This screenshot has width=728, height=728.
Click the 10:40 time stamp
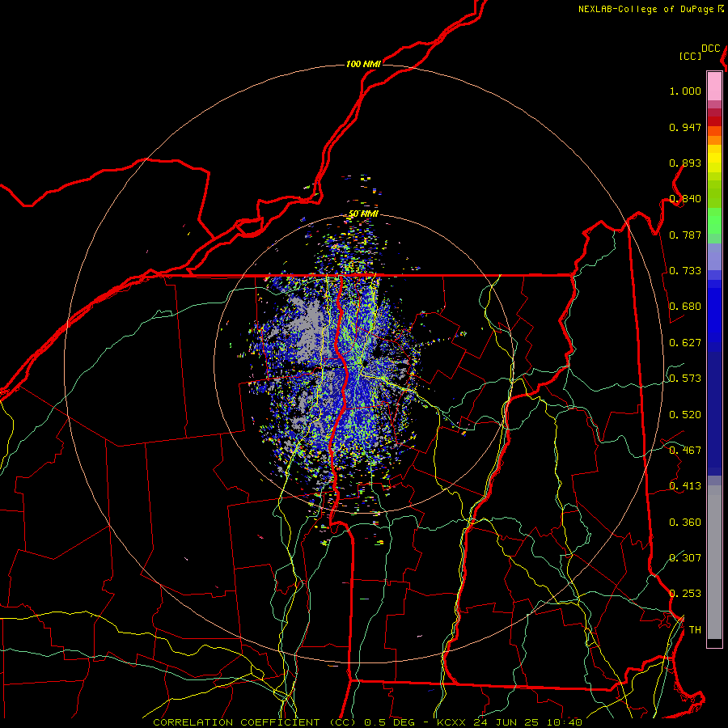[565, 722]
